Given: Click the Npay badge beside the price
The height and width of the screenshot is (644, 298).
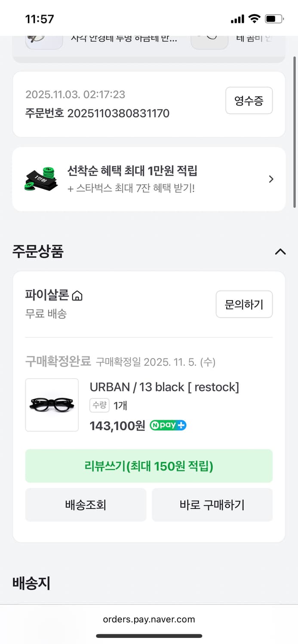Looking at the screenshot, I should coord(168,425).
